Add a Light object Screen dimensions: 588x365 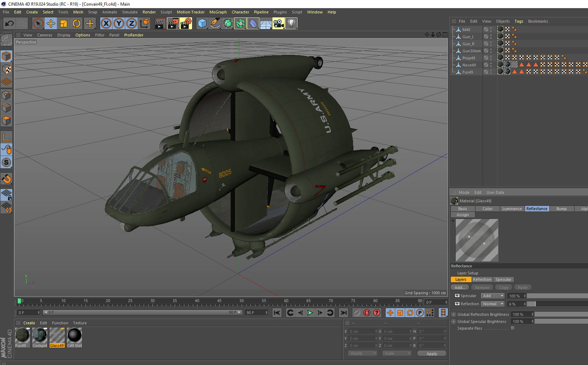291,24
